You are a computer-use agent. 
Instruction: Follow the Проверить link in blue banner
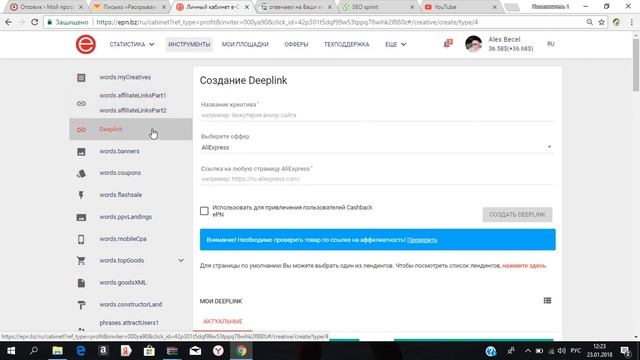click(x=422, y=240)
